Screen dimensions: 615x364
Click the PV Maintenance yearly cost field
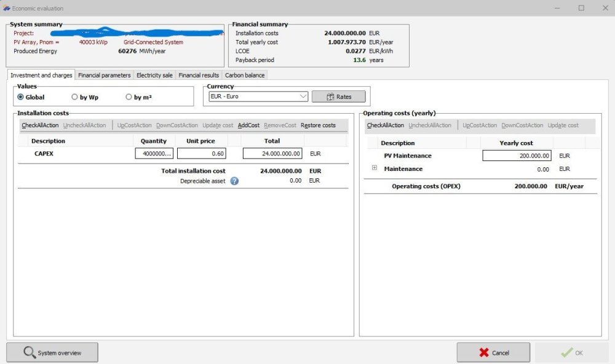[x=517, y=156]
